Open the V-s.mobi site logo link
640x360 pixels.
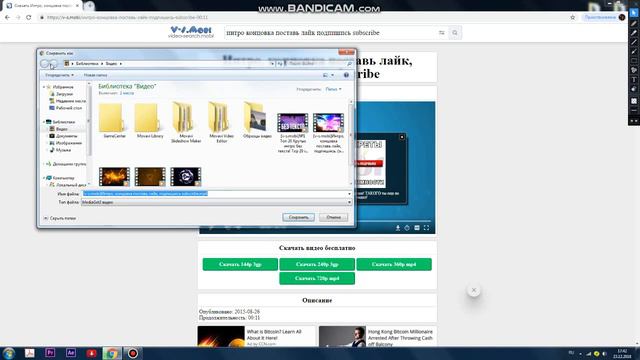click(191, 32)
